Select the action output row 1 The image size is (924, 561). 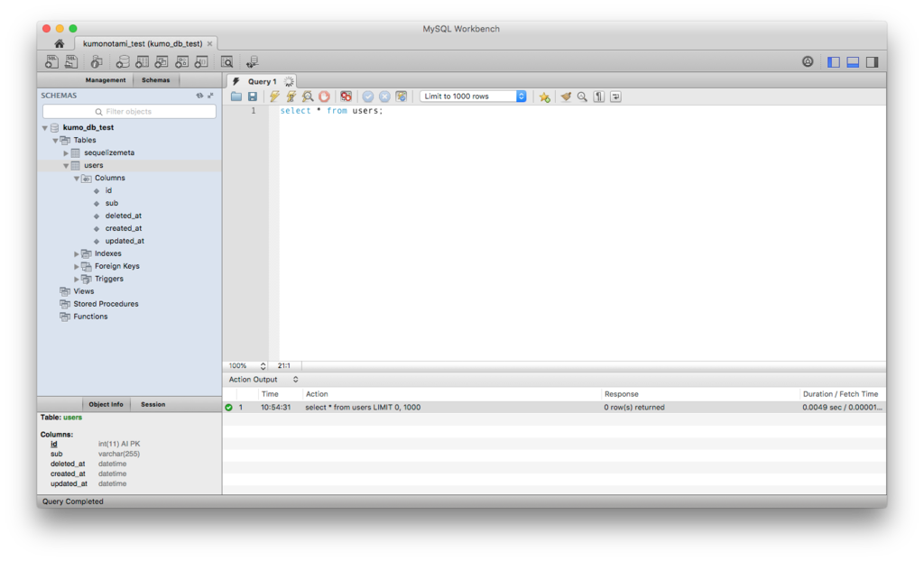tap(554, 407)
